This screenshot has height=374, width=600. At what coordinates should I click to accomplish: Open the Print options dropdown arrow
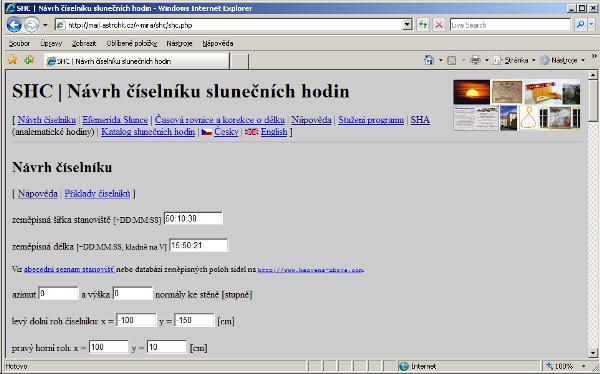click(x=487, y=60)
